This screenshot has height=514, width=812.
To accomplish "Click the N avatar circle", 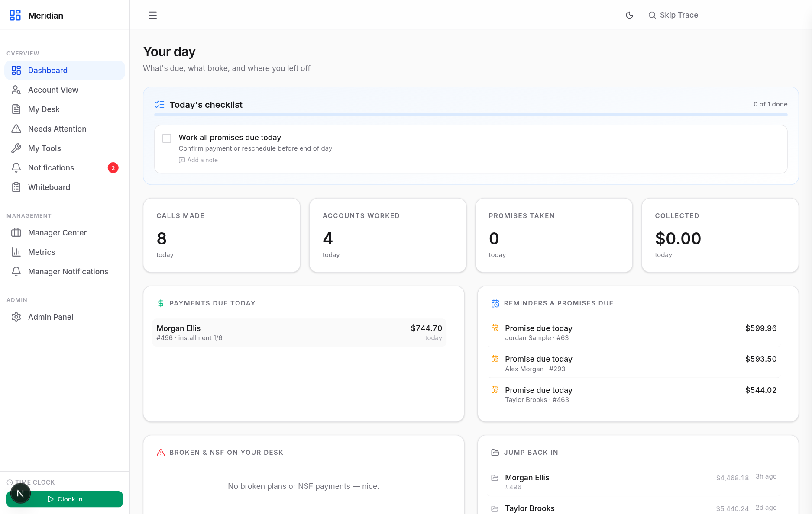I will (x=20, y=493).
